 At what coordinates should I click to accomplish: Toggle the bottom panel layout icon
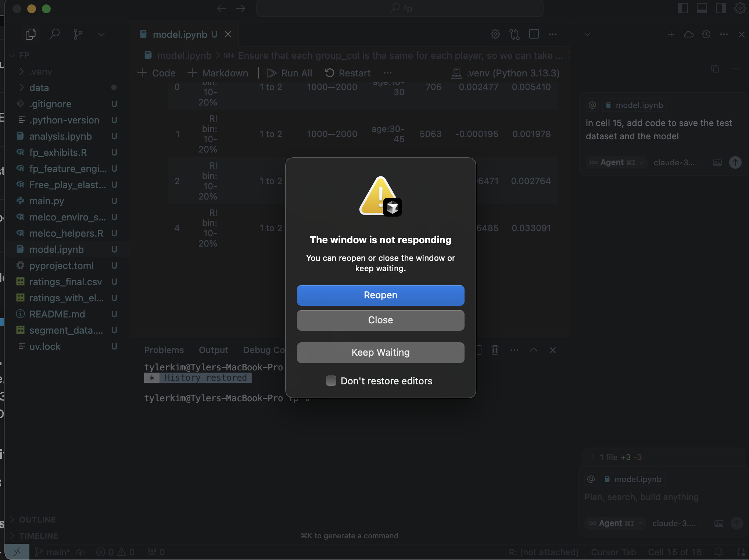click(702, 8)
